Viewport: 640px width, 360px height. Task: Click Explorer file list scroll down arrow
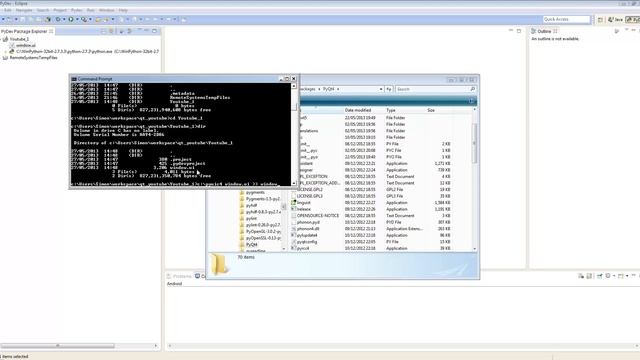click(474, 249)
